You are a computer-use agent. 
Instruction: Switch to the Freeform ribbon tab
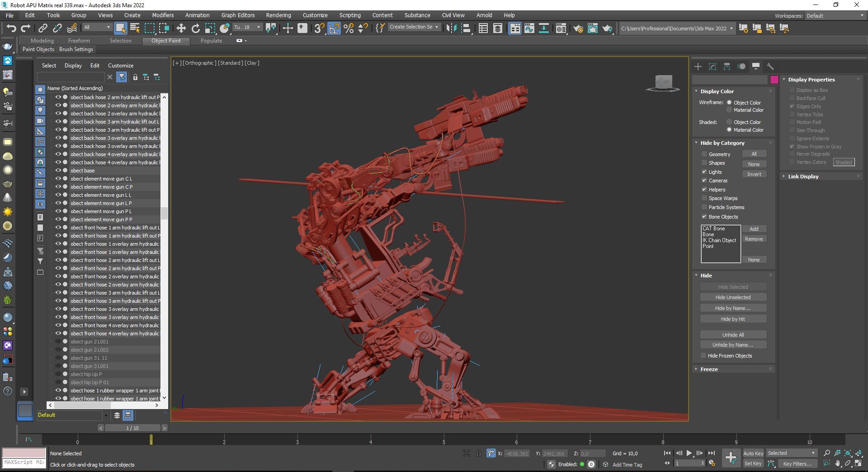(79, 41)
